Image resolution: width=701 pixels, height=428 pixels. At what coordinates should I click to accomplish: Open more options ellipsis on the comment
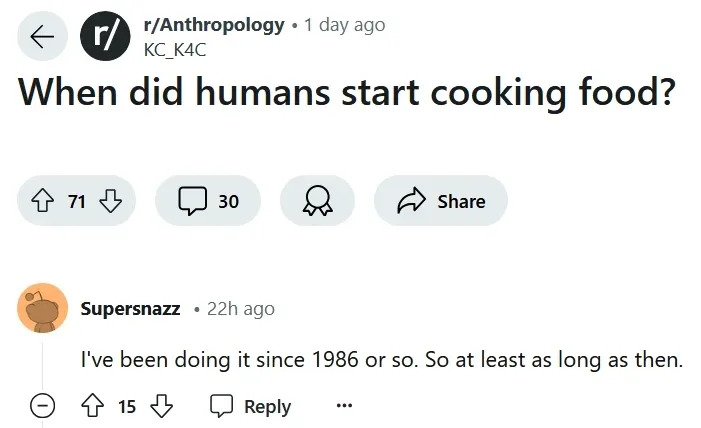344,406
